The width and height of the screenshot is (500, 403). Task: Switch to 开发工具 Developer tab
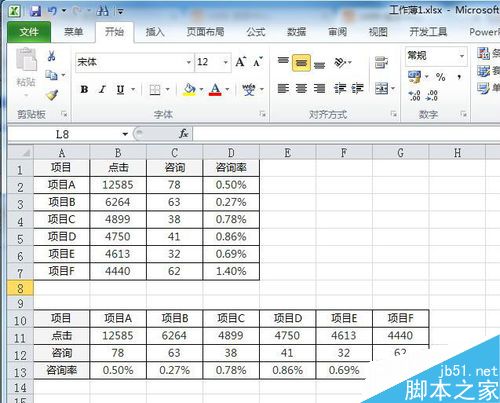pos(428,32)
